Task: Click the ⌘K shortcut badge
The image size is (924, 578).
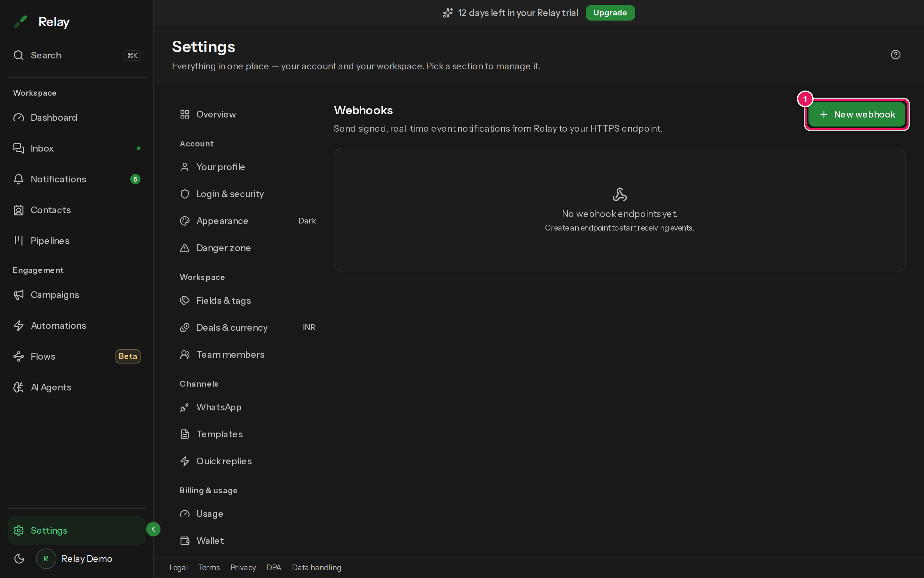Action: (132, 56)
